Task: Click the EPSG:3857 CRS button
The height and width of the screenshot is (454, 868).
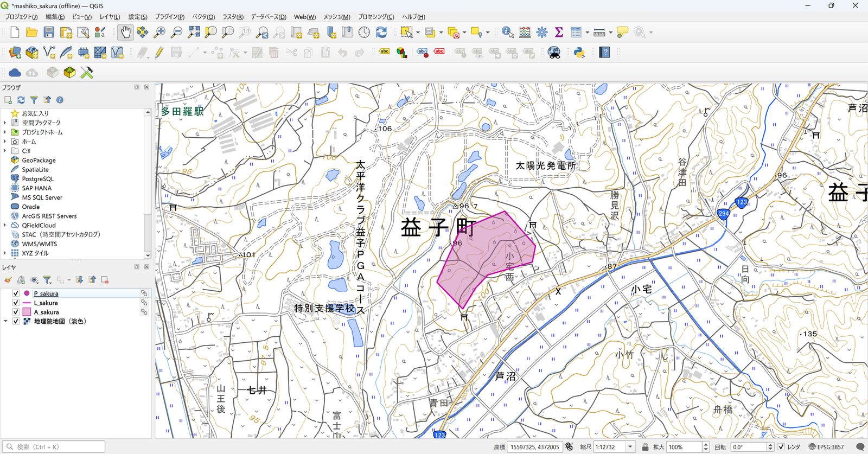Action: point(826,447)
